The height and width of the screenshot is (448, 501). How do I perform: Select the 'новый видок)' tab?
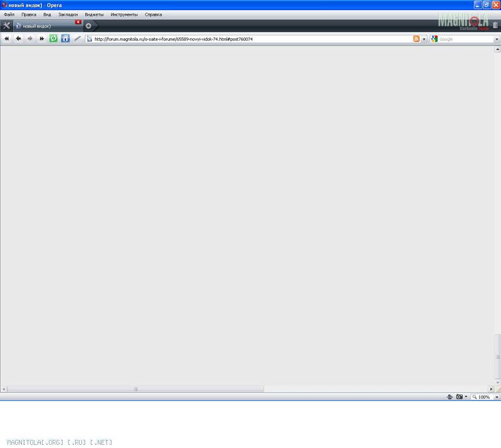pyautogui.click(x=48, y=26)
